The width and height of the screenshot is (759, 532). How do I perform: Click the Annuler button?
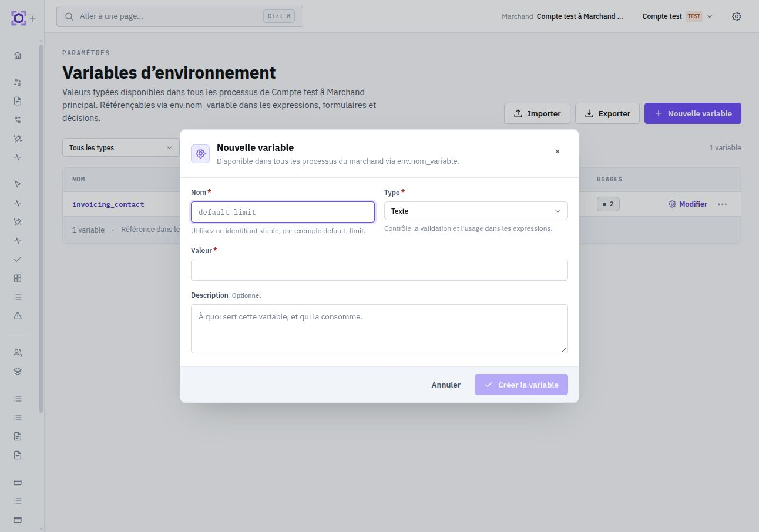click(446, 385)
